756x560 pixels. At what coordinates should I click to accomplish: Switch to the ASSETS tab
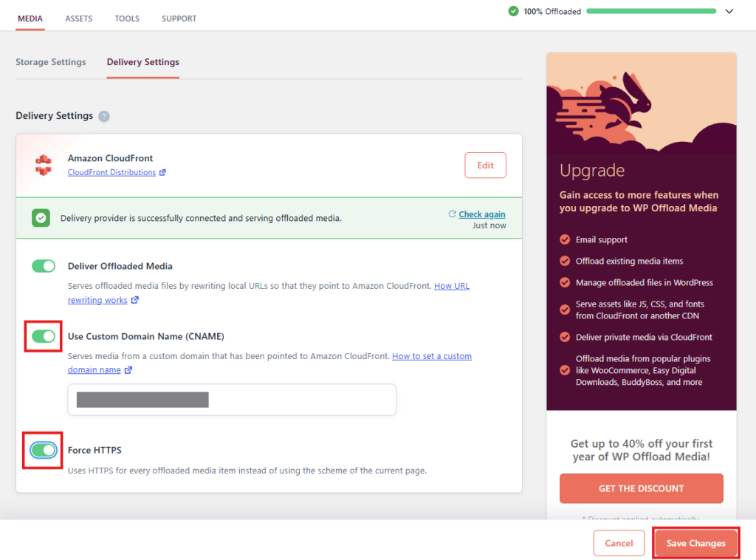(78, 18)
